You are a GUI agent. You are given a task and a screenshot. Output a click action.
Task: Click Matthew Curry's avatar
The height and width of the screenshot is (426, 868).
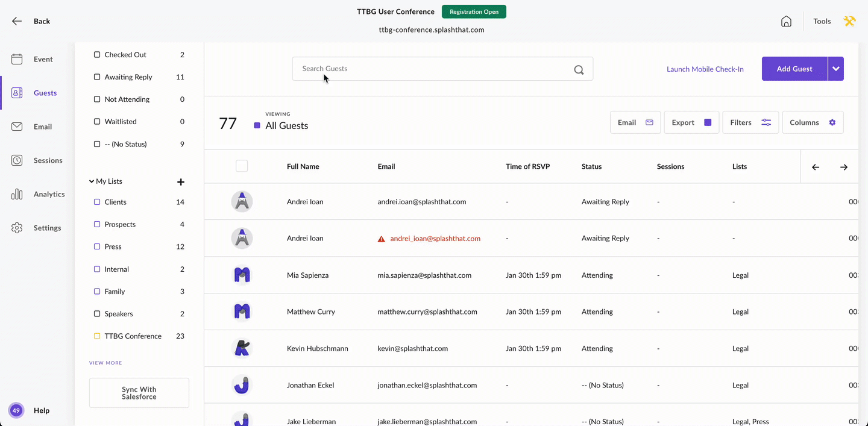[242, 312]
